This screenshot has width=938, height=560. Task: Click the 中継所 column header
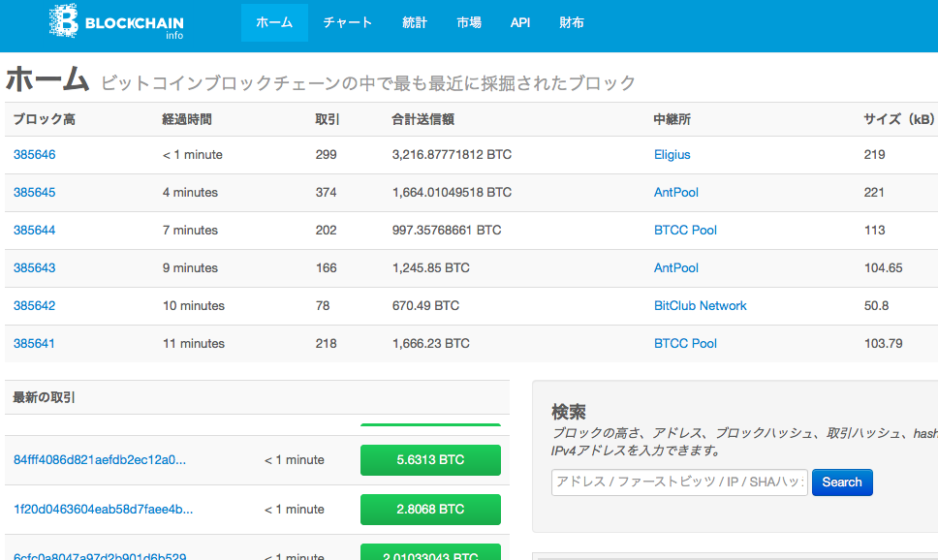[672, 119]
